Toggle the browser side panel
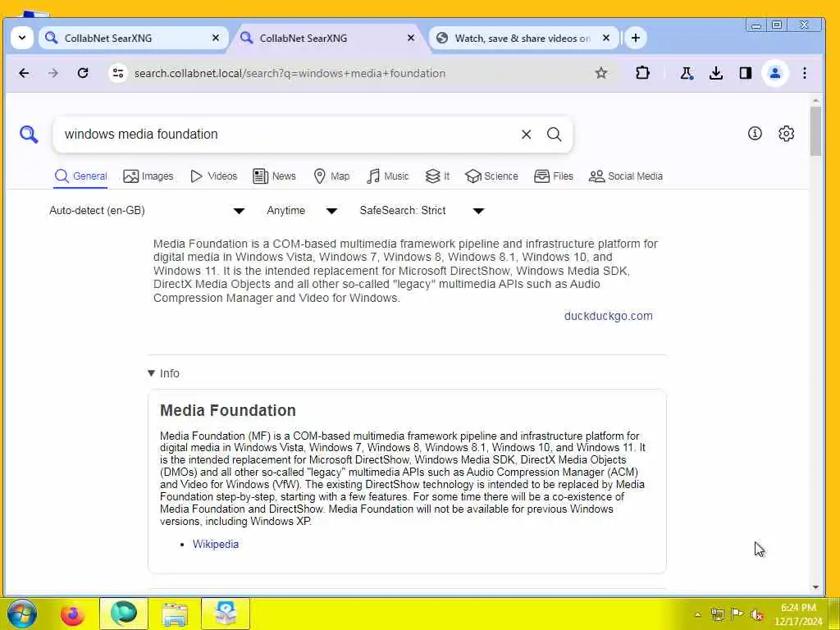 [x=745, y=73]
